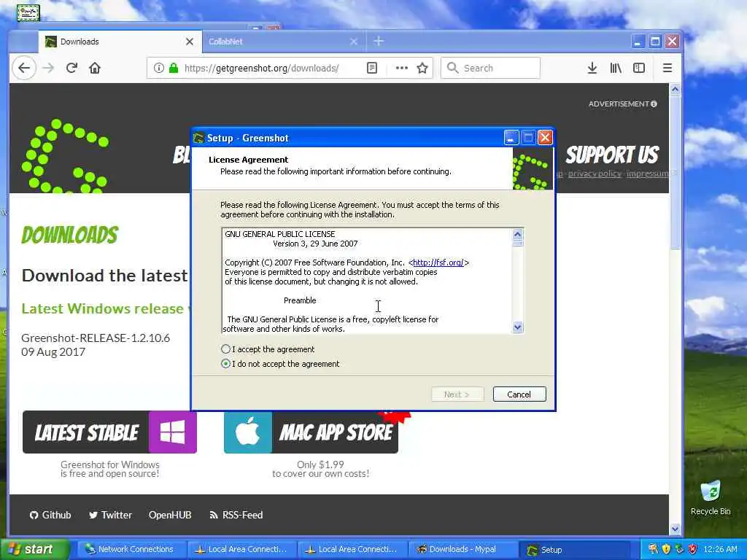Click the desktop icon in top-left corner
The image size is (747, 560).
click(x=28, y=12)
